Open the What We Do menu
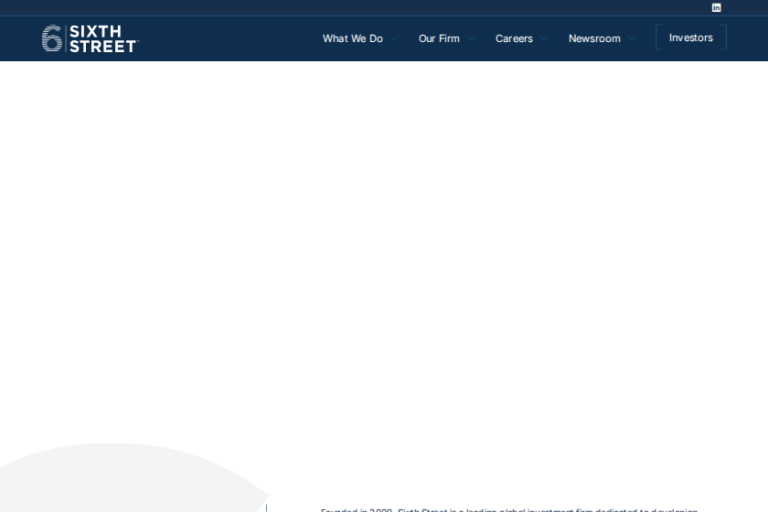 352,38
